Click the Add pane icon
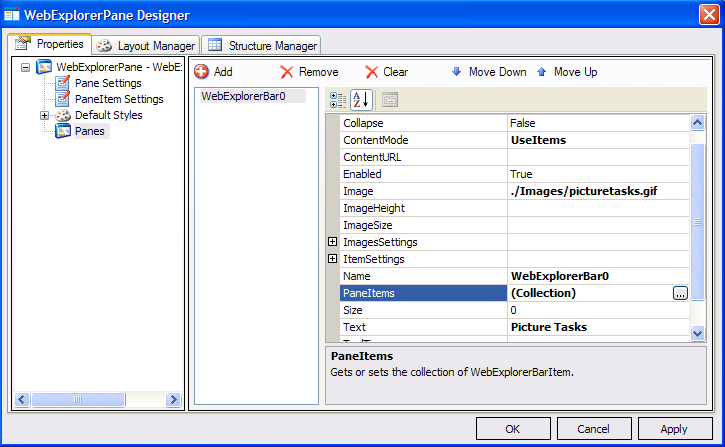Image resolution: width=725 pixels, height=447 pixels. 201,72
